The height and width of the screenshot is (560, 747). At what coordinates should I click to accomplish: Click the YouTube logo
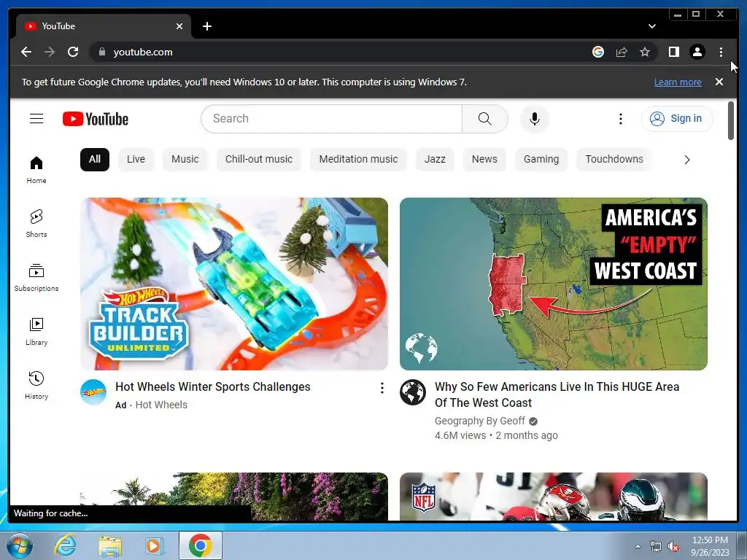click(96, 119)
